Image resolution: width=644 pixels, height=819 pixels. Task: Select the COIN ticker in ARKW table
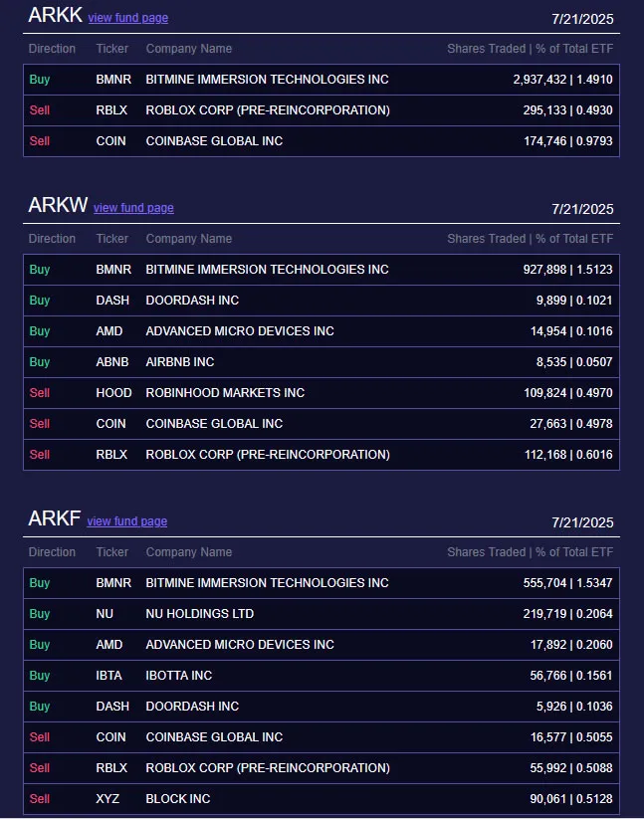click(110, 423)
